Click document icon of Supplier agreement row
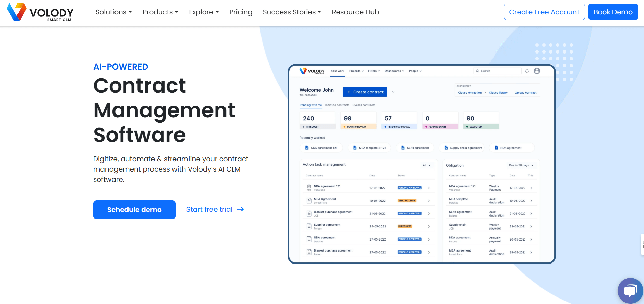 [309, 226]
